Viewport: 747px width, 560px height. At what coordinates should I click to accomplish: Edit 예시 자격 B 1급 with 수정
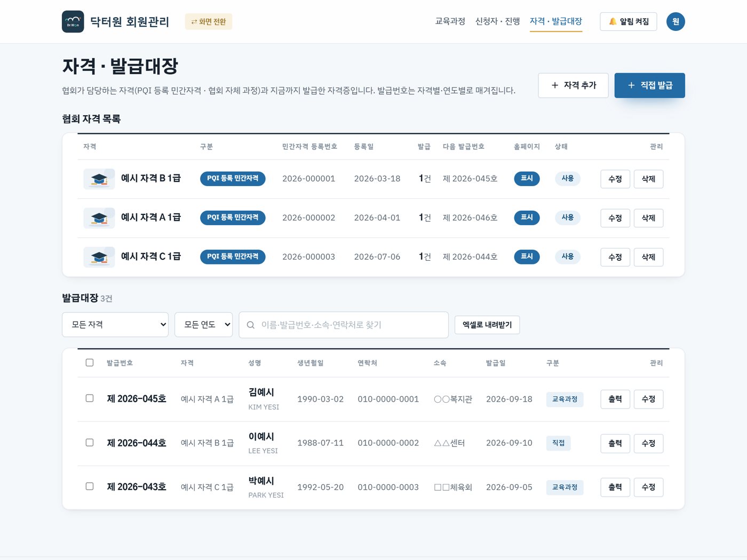[615, 179]
